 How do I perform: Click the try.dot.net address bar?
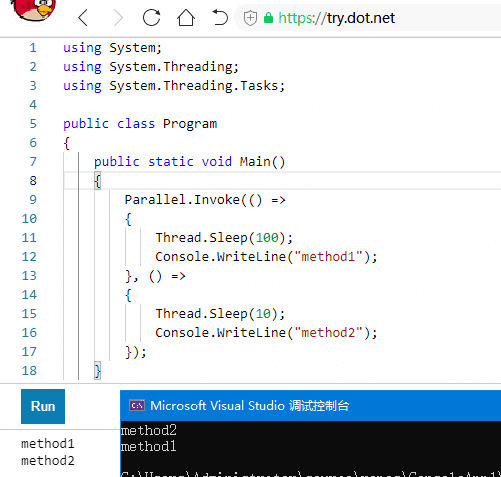pos(367,18)
